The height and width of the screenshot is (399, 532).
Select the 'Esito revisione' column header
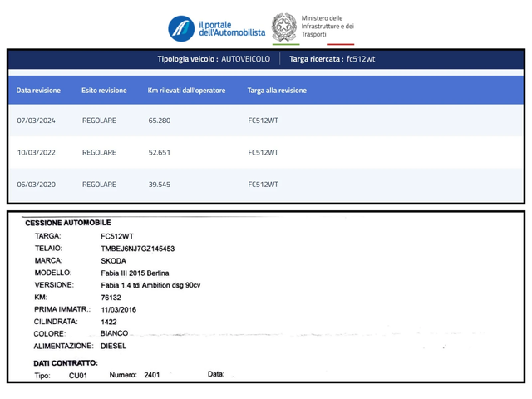(104, 91)
